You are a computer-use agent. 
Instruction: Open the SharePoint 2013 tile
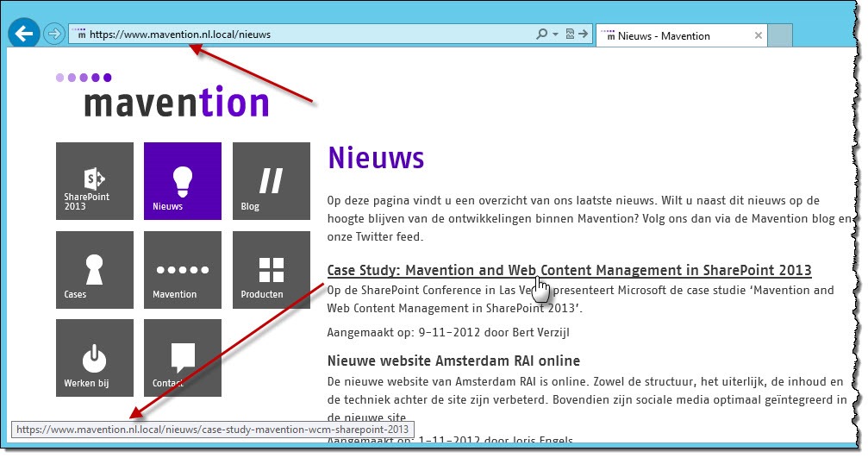[x=95, y=181]
